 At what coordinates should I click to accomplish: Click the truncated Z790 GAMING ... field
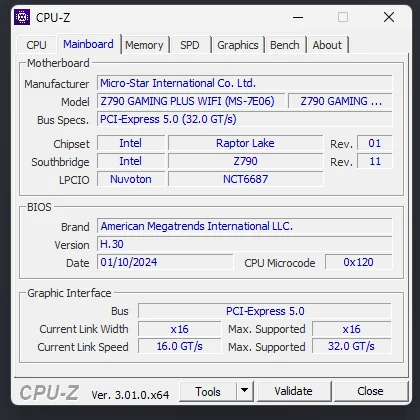point(340,101)
